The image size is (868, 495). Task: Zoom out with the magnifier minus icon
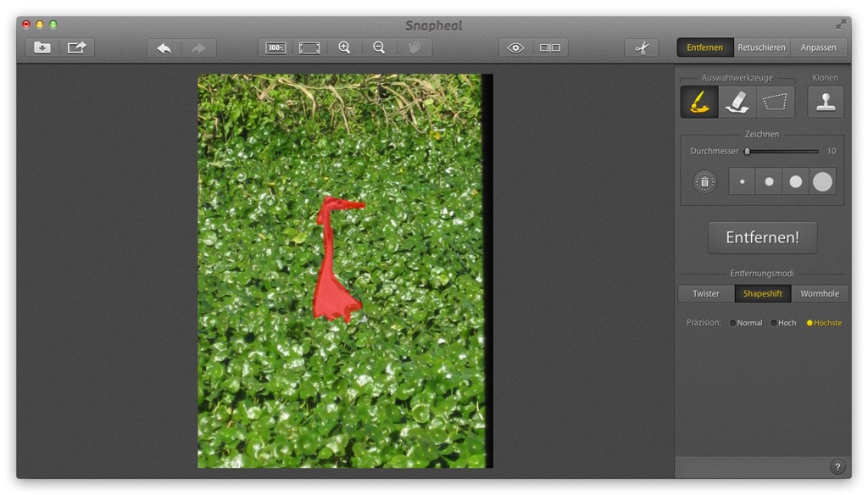[x=379, y=47]
